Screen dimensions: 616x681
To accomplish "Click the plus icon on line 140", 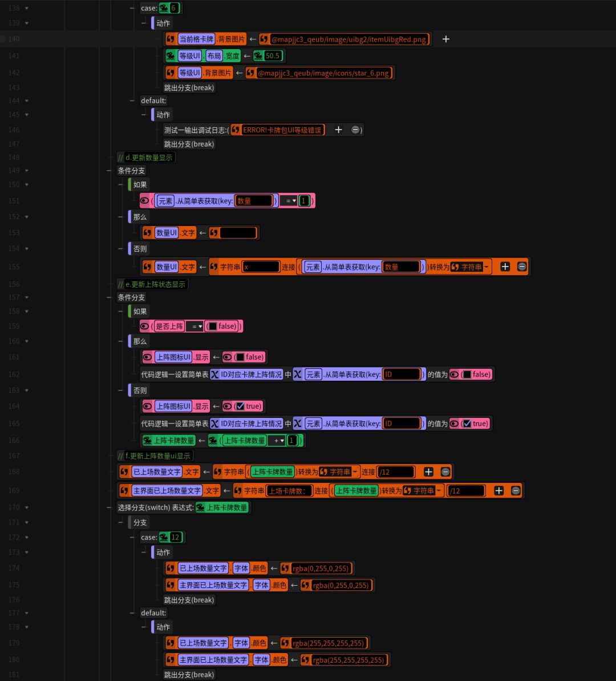I will (446, 39).
